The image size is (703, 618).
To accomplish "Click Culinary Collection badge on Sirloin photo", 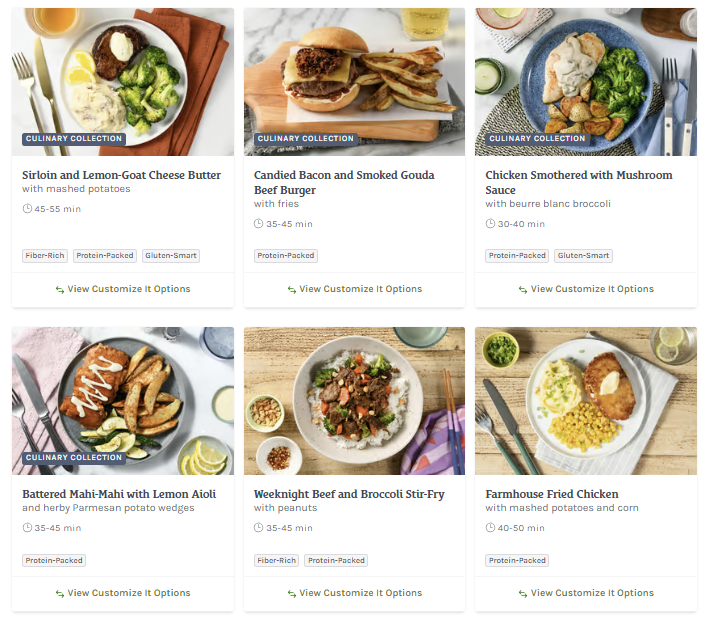I will pyautogui.click(x=74, y=139).
